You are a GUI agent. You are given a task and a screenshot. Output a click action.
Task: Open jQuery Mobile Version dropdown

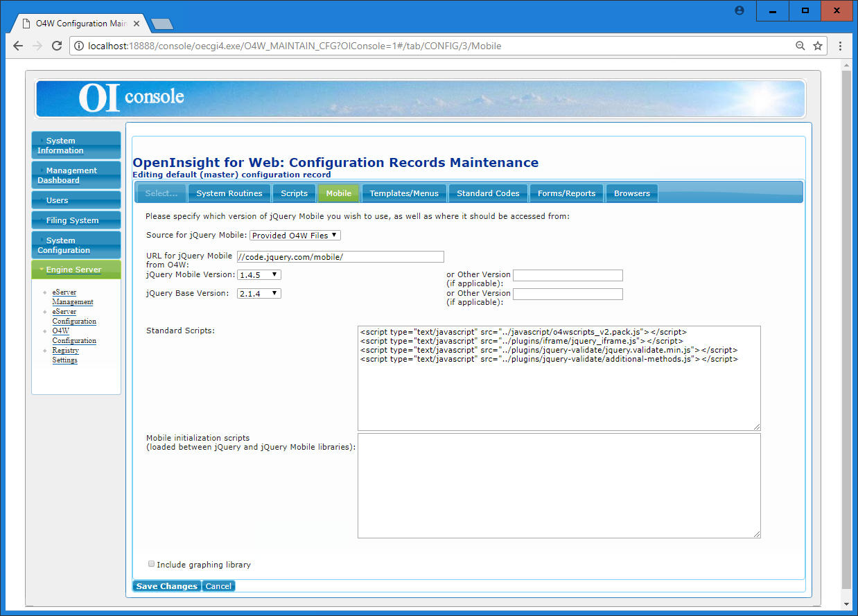click(259, 274)
